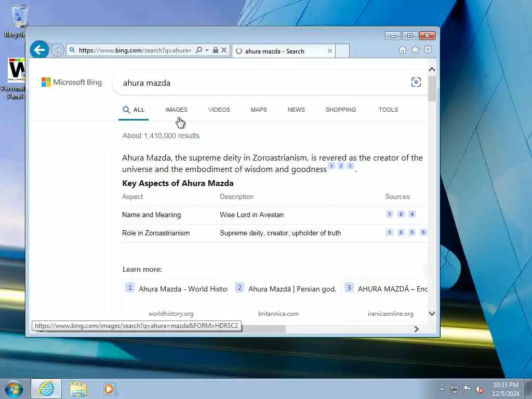Screen dimensions: 532x399
Task: Click source 3 in Role in Zoroastrianism row
Action: (x=412, y=232)
